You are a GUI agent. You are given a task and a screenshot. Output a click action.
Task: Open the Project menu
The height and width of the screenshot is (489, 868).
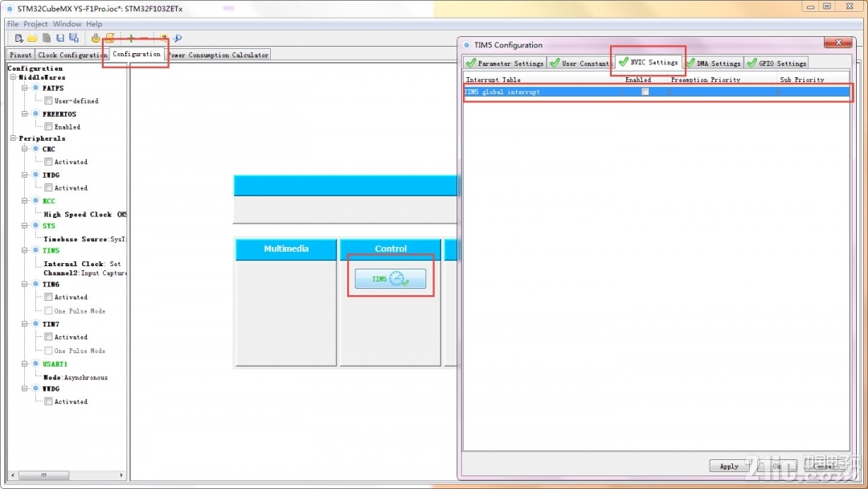click(x=35, y=24)
